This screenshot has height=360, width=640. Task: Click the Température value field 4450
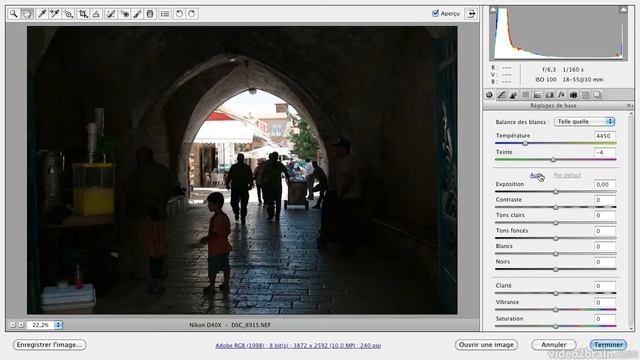coord(604,136)
